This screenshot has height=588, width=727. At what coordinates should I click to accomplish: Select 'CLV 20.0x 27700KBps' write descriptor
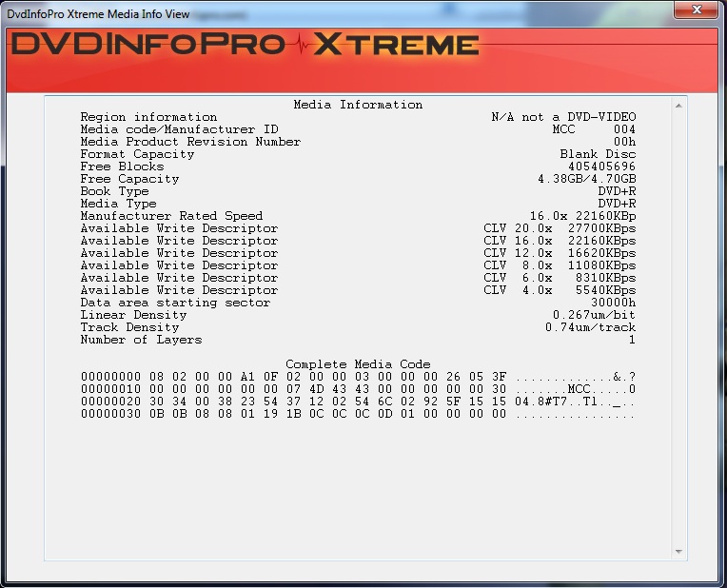tap(560, 228)
